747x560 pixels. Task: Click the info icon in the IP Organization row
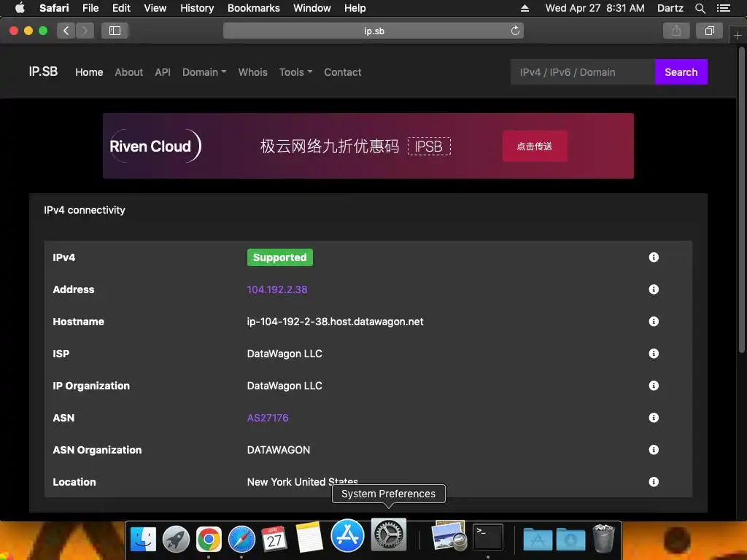(654, 385)
